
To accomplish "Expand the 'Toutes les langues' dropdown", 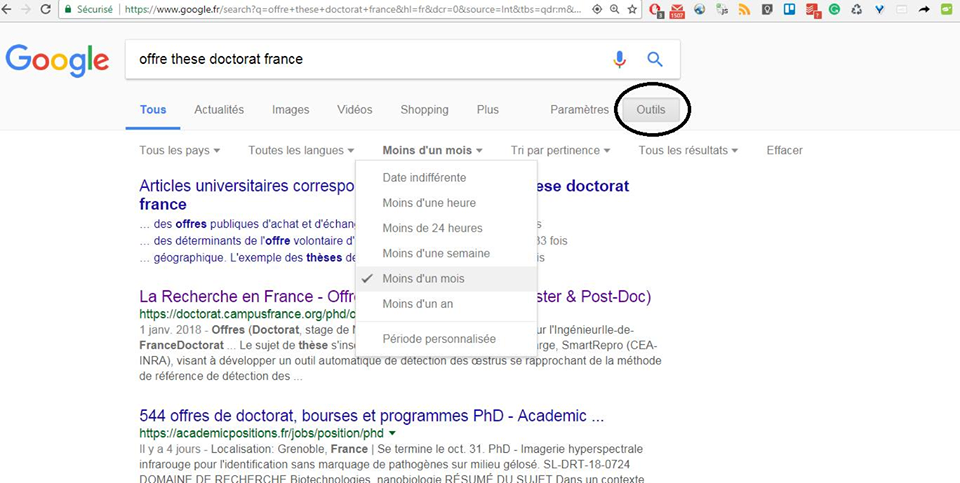I will click(301, 150).
